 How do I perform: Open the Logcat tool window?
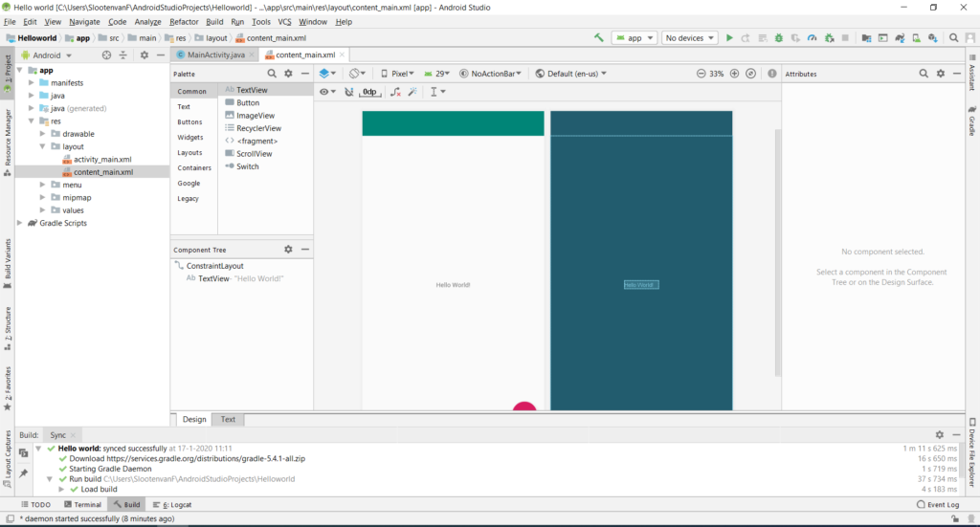(172, 504)
